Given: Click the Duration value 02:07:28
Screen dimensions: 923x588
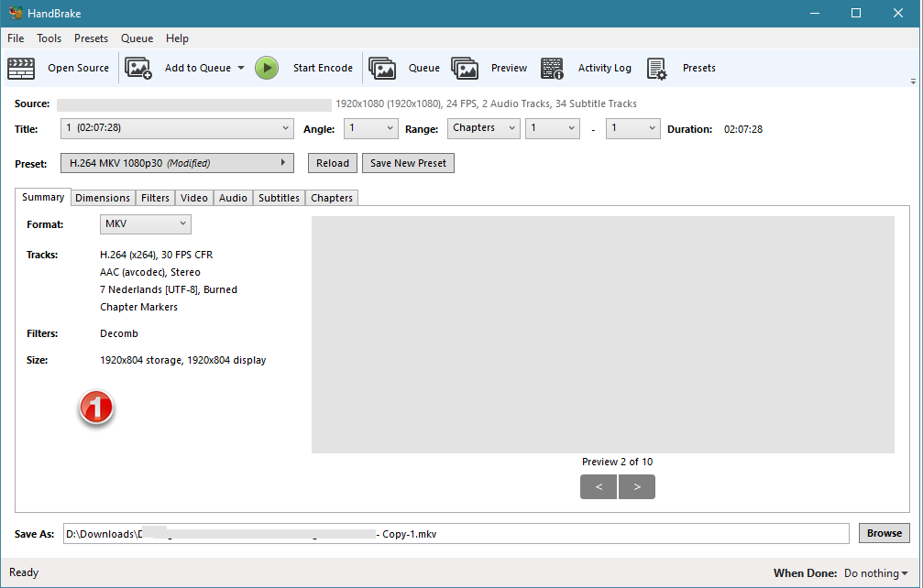Looking at the screenshot, I should [x=743, y=129].
